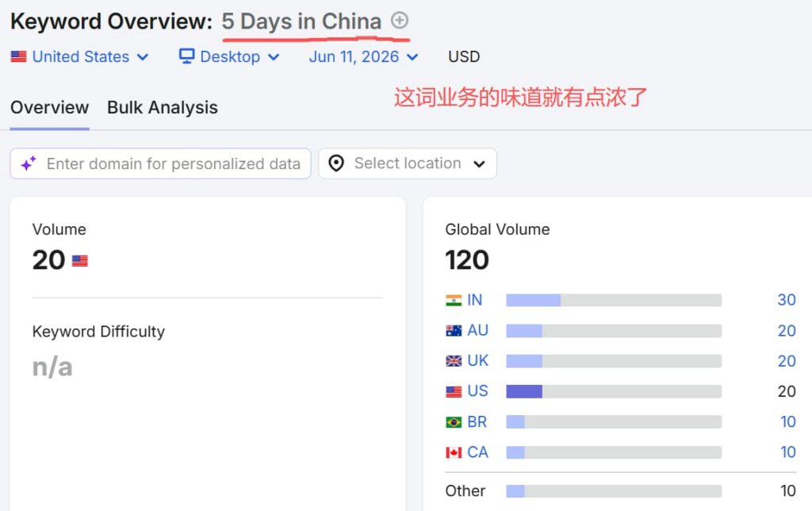
Task: Click the BR volume progress bar
Action: (614, 422)
